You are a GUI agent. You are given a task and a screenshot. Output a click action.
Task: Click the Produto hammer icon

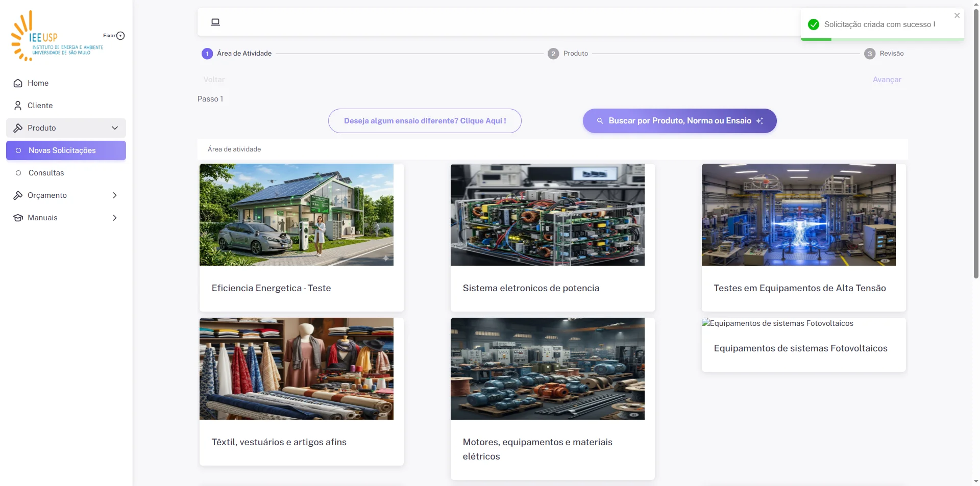(18, 128)
